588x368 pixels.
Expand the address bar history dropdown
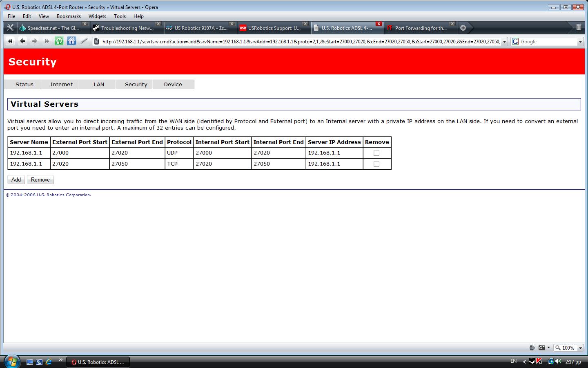click(x=504, y=41)
